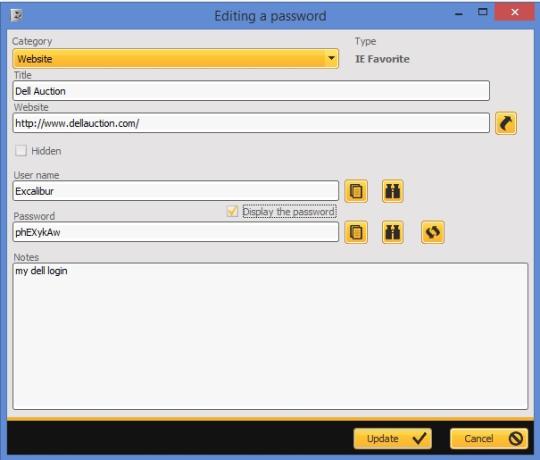This screenshot has height=460, width=540.
Task: Open the website with the arrow icon
Action: (506, 123)
